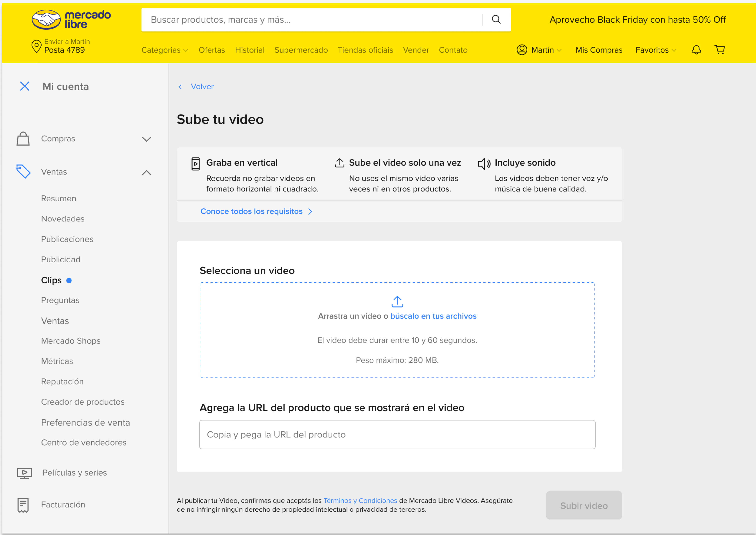
Task: Click the Posta 4789 delivery address
Action: (64, 50)
